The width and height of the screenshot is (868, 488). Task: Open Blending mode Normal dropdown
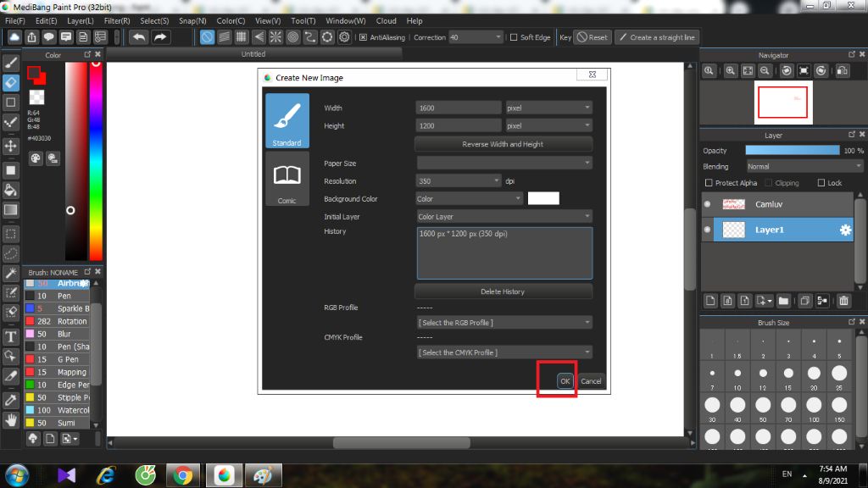click(x=804, y=167)
